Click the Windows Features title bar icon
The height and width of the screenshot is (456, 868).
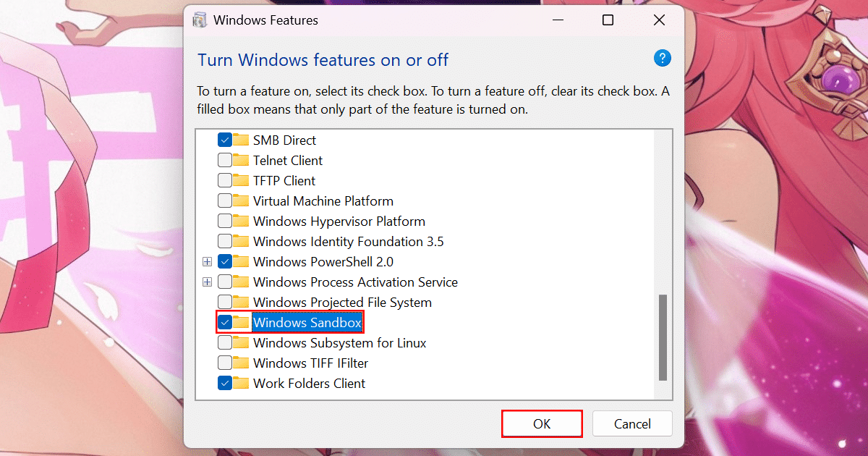click(200, 20)
